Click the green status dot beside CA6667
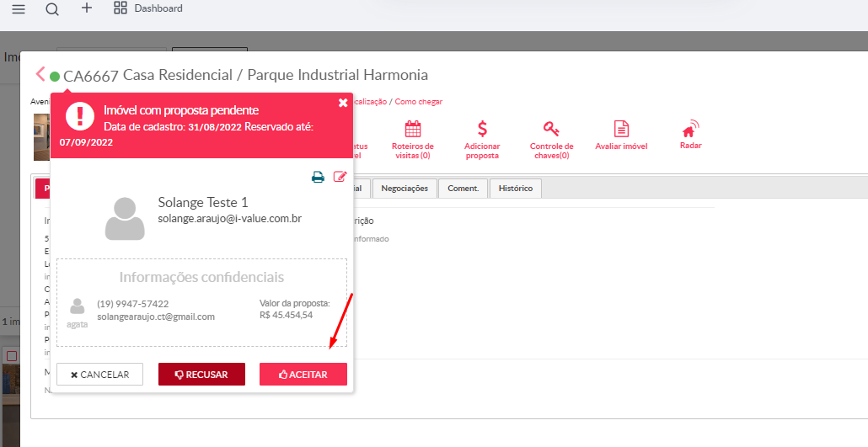The width and height of the screenshot is (868, 447). (x=55, y=77)
